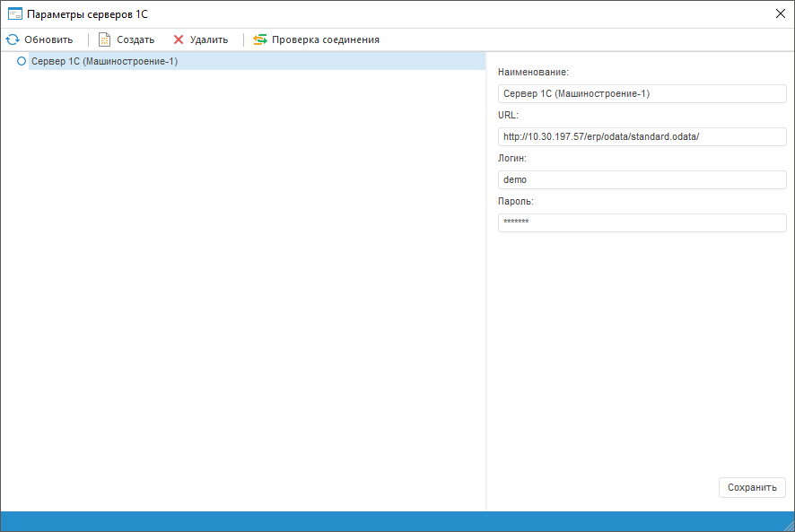The image size is (795, 532).
Task: Click the Логин: label text
Action: tap(512, 158)
